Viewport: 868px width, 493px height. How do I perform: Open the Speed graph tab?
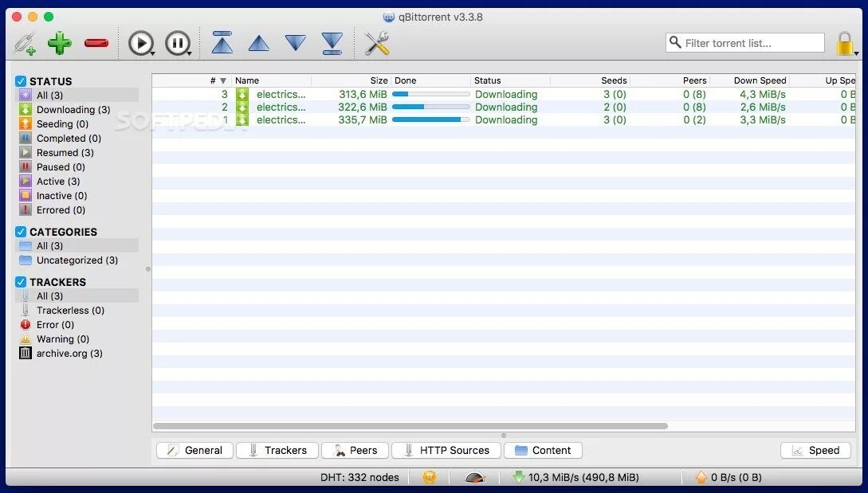[x=815, y=451]
